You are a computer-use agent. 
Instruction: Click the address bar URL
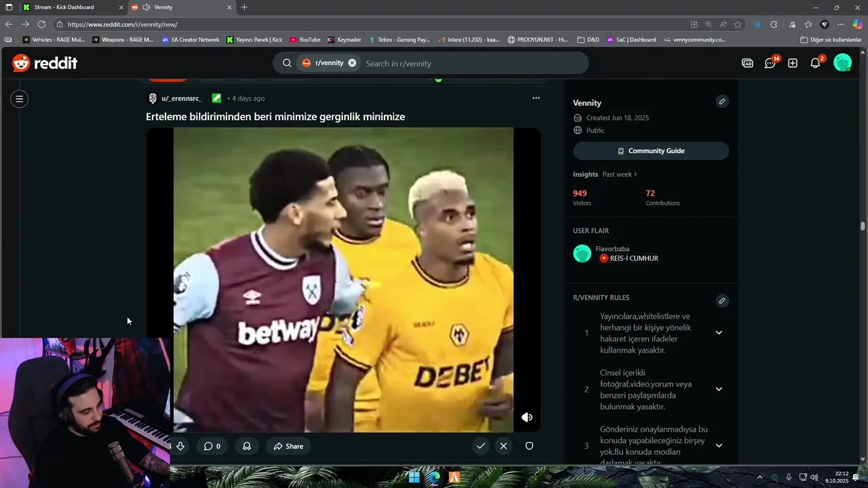coord(123,24)
